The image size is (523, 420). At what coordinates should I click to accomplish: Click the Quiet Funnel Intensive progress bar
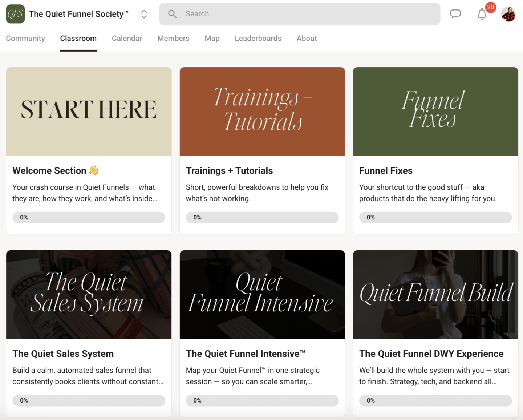click(262, 400)
